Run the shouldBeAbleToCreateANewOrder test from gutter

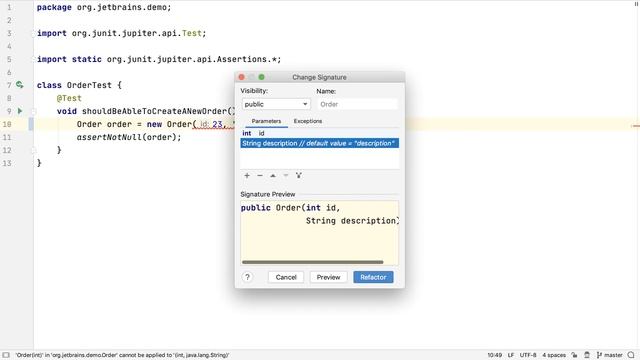pyautogui.click(x=20, y=111)
